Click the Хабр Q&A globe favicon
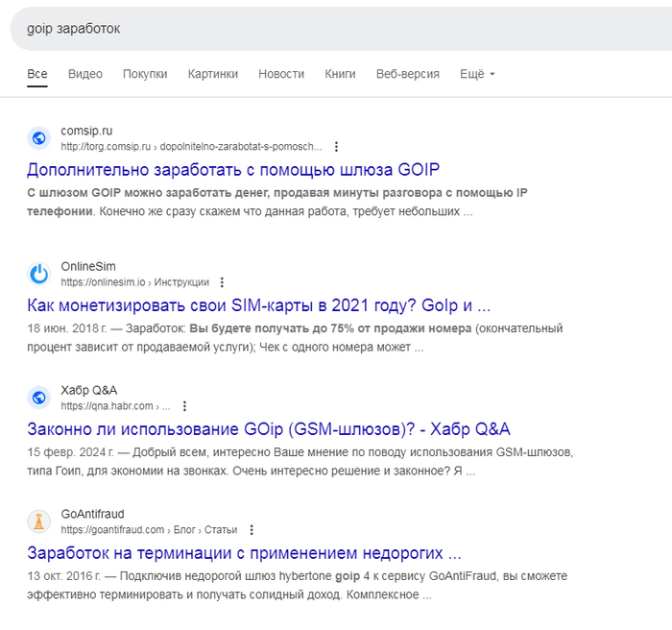The height and width of the screenshot is (630, 672). (39, 398)
